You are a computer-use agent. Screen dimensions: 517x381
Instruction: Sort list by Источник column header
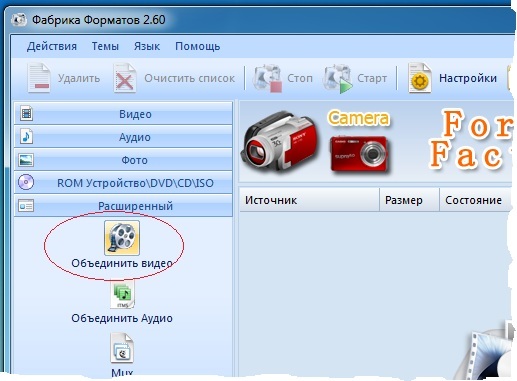coord(309,200)
